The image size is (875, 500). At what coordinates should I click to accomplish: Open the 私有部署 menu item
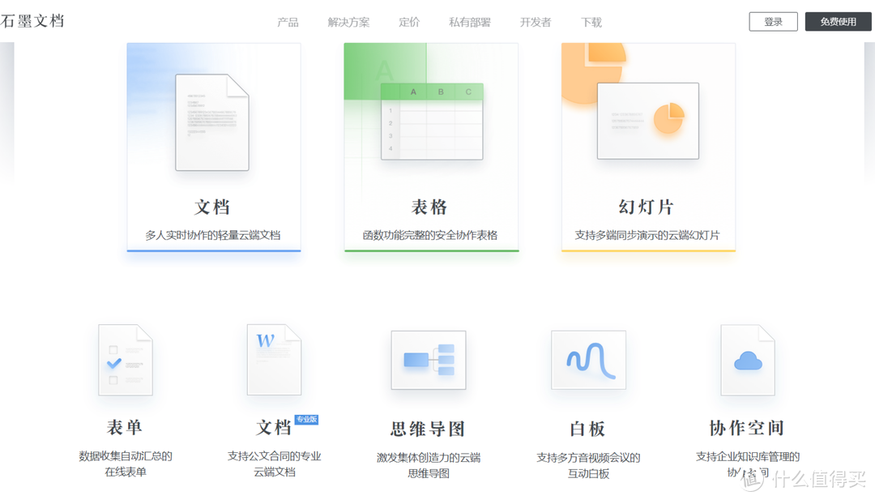(x=469, y=22)
